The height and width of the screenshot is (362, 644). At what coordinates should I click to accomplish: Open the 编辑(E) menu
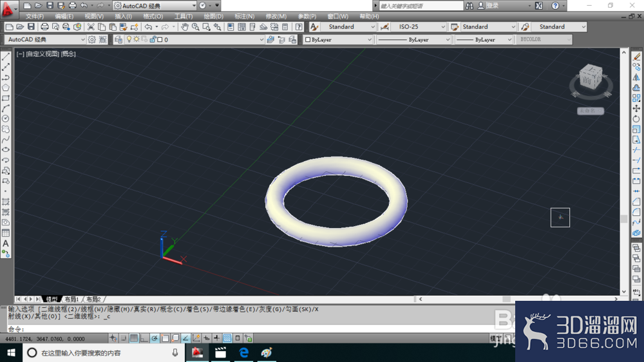(64, 17)
